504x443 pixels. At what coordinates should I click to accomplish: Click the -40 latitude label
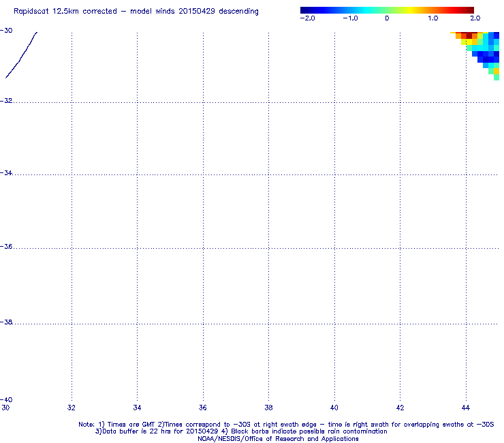coord(6,400)
